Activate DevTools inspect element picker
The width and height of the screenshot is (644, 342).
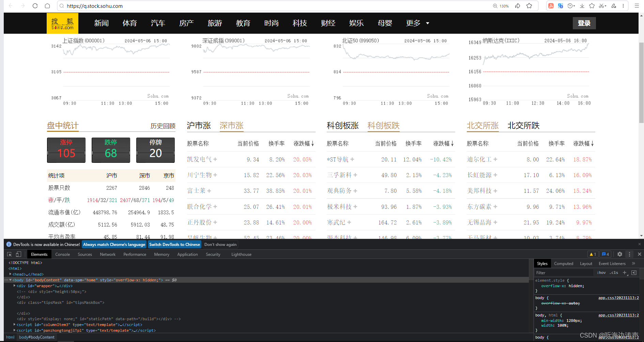tap(10, 254)
